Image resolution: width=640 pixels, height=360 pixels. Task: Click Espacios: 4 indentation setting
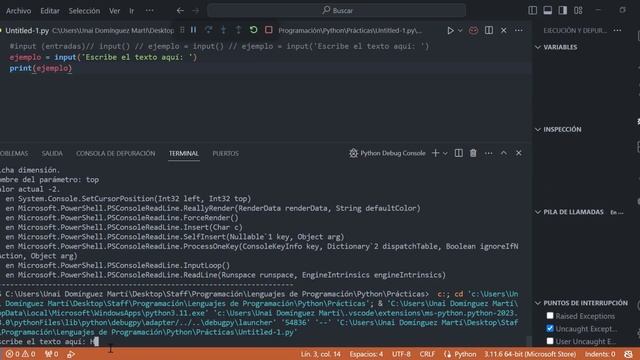[x=366, y=354]
